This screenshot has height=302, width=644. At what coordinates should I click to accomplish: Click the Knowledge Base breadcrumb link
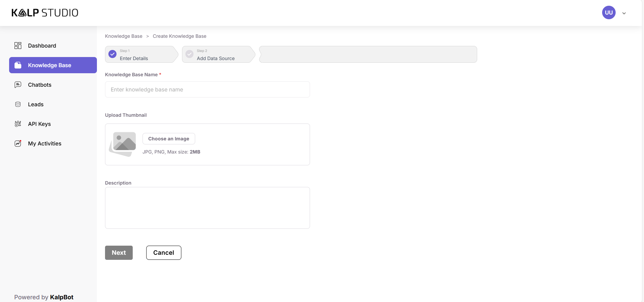tap(124, 36)
